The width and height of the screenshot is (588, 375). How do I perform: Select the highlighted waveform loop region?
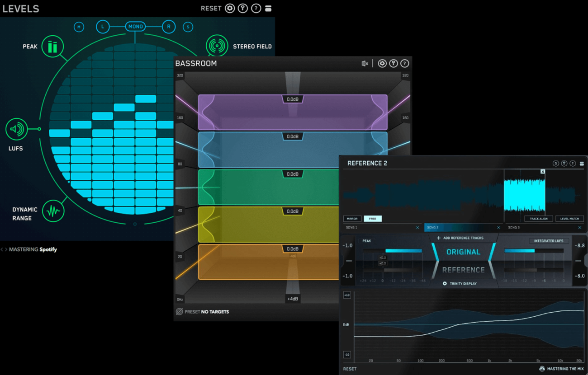[x=525, y=194]
